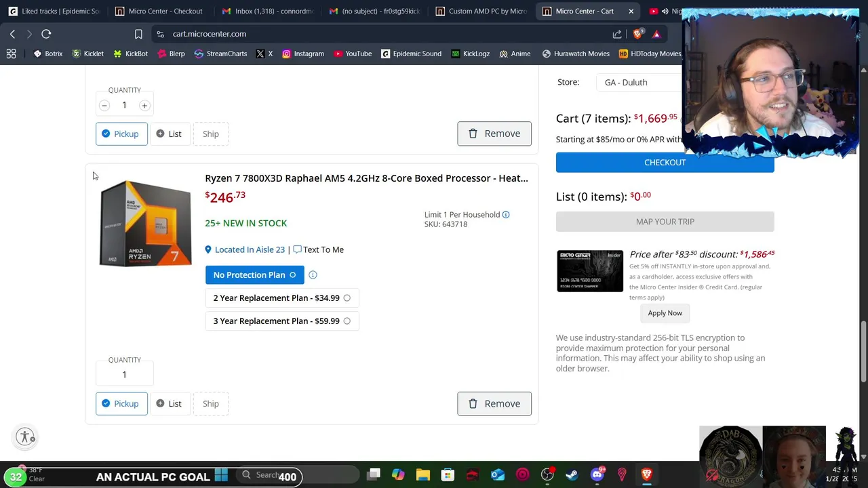Click the Brave Rewards triangle icon
868x488 pixels.
click(656, 34)
